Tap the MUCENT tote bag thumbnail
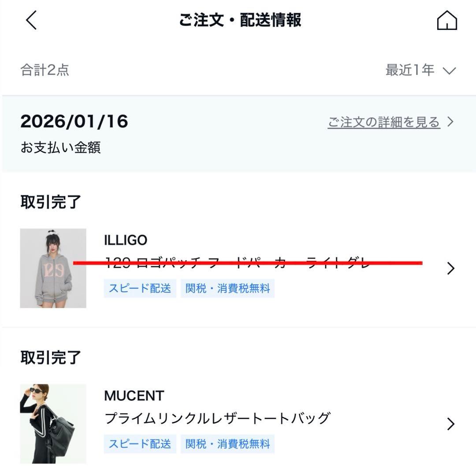The width and height of the screenshot is (476, 476). point(53,424)
